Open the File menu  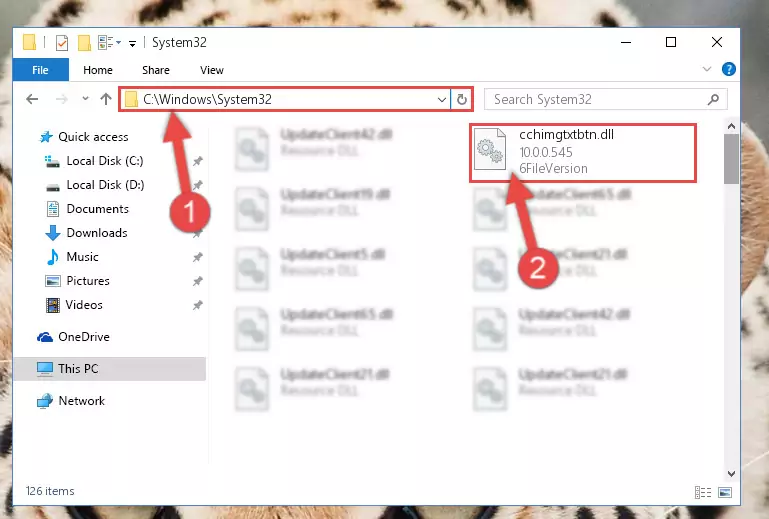tap(41, 70)
